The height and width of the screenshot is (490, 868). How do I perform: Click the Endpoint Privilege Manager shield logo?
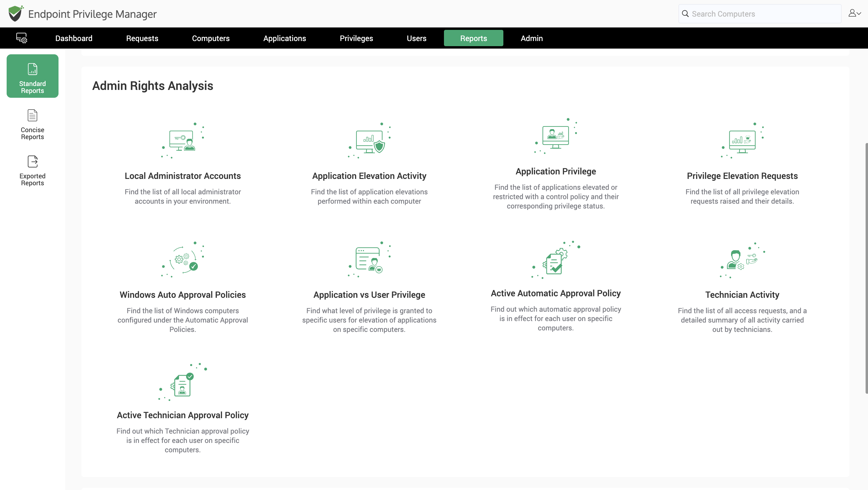(x=16, y=14)
